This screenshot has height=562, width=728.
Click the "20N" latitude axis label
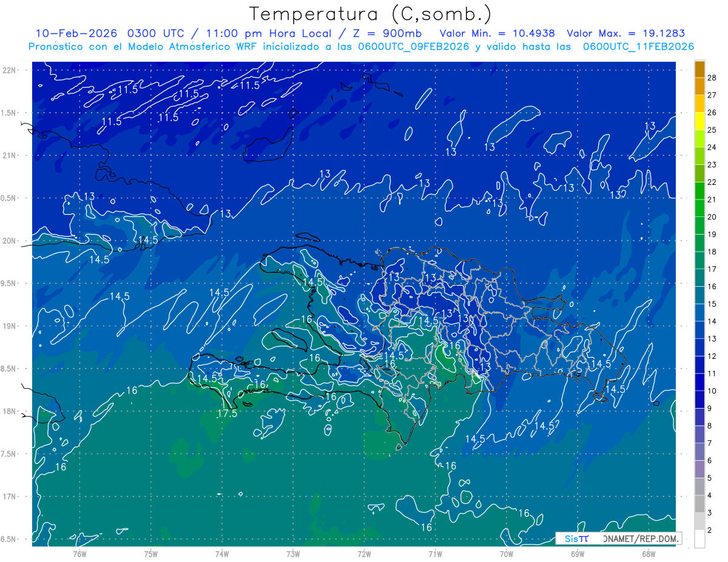click(x=9, y=241)
